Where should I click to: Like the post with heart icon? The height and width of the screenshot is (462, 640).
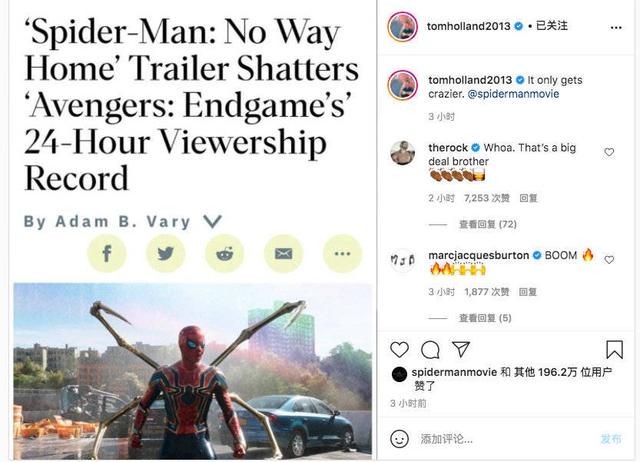click(399, 350)
